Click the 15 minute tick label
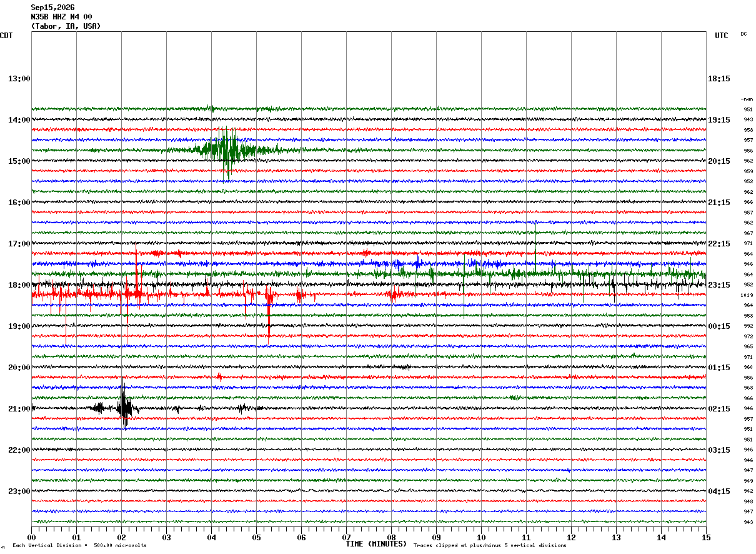The width and height of the screenshot is (756, 554). (705, 537)
